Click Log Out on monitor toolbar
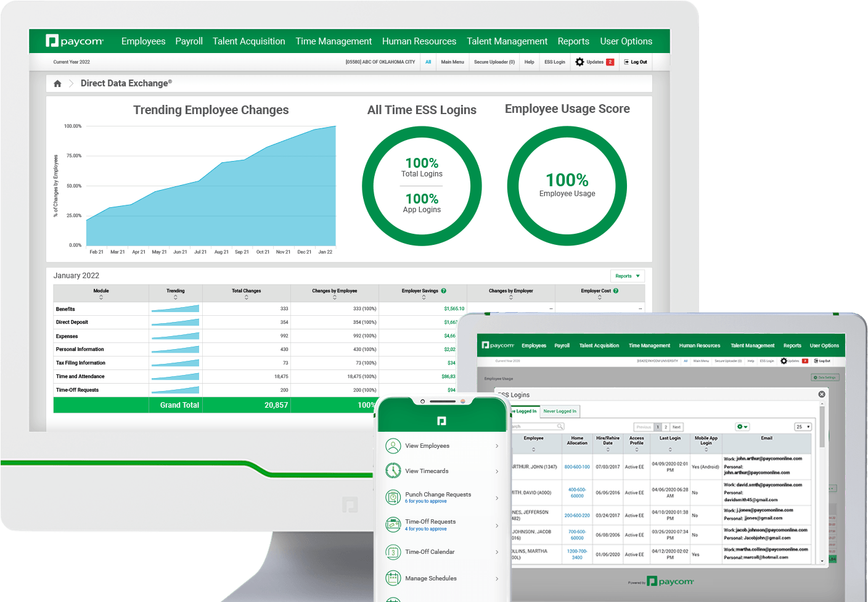This screenshot has height=602, width=868. point(636,62)
